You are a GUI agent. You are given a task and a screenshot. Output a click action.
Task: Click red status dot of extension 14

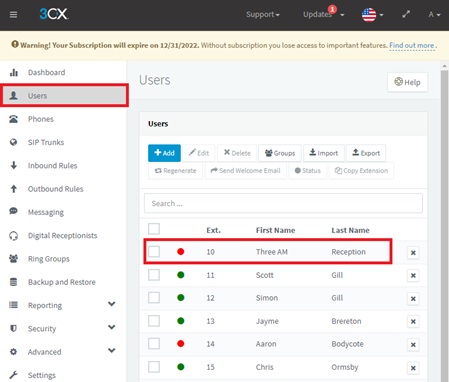coord(181,344)
